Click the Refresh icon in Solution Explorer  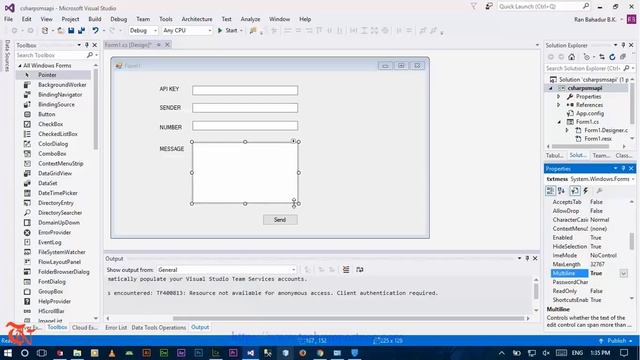coord(612,57)
